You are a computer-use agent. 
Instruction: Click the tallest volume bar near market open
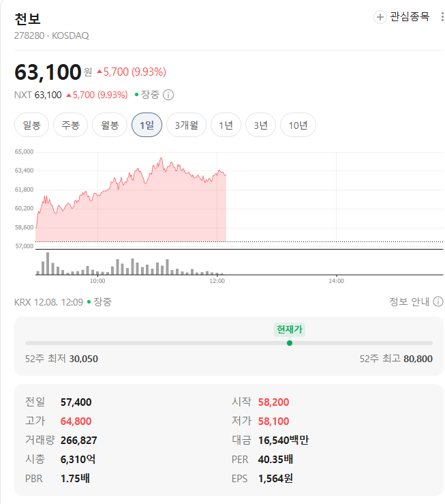(48, 263)
